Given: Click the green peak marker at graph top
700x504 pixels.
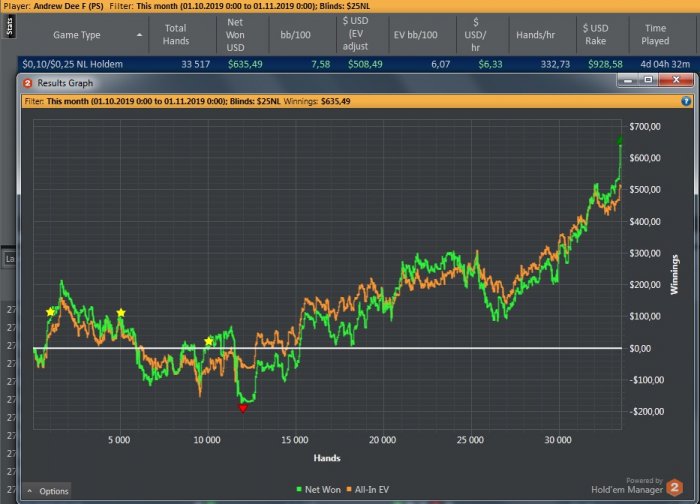Looking at the screenshot, I should point(620,141).
